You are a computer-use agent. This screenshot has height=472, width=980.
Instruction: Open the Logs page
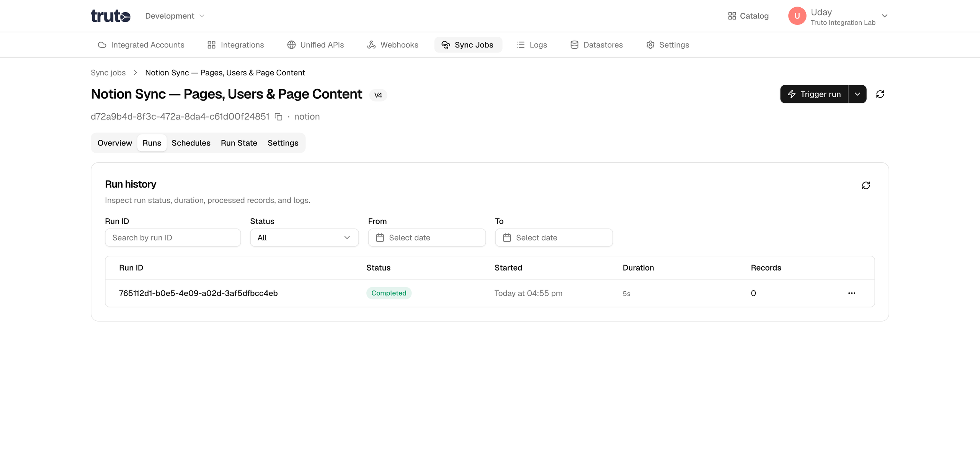pyautogui.click(x=531, y=45)
